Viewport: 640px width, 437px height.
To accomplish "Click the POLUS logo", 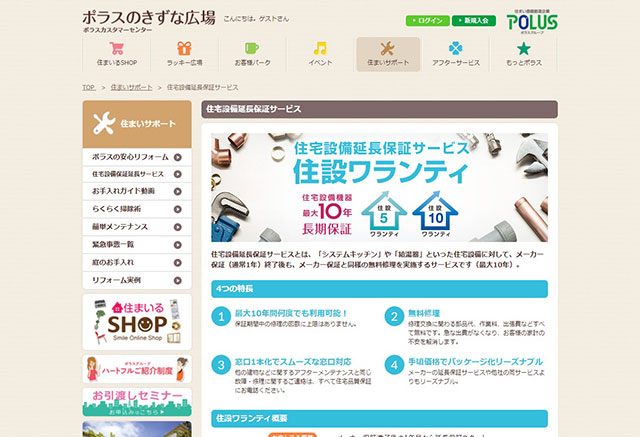I will (x=532, y=22).
